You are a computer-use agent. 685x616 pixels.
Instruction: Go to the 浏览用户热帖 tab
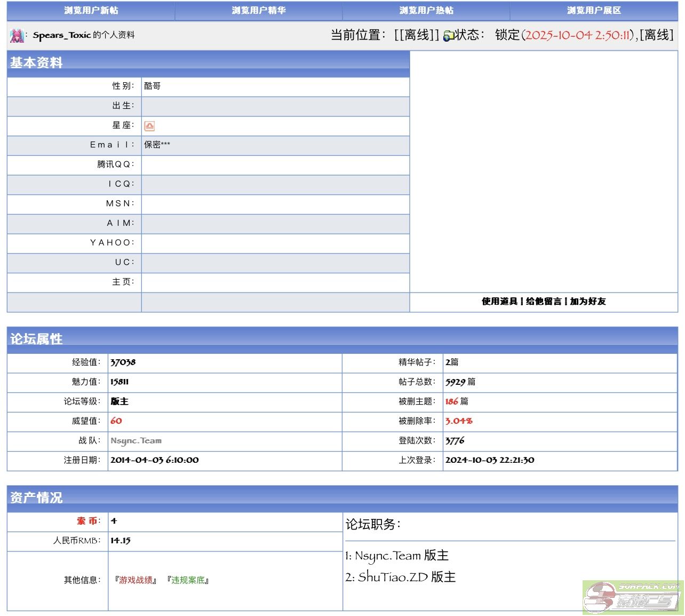pyautogui.click(x=426, y=11)
